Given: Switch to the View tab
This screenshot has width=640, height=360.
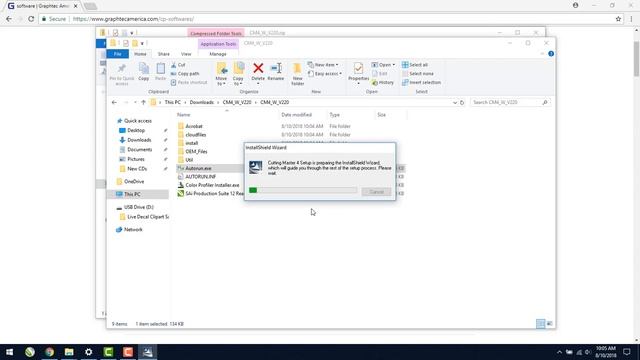Looking at the screenshot, I should [186, 54].
